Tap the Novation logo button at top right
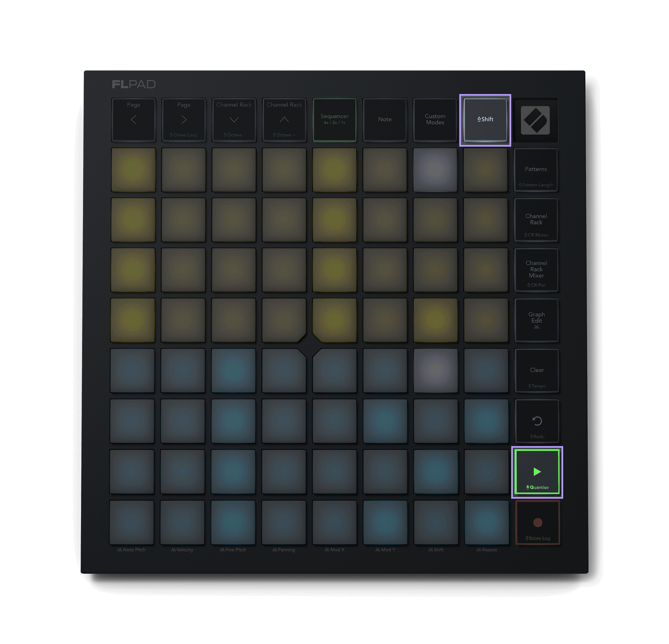The width and height of the screenshot is (669, 644). [x=535, y=120]
